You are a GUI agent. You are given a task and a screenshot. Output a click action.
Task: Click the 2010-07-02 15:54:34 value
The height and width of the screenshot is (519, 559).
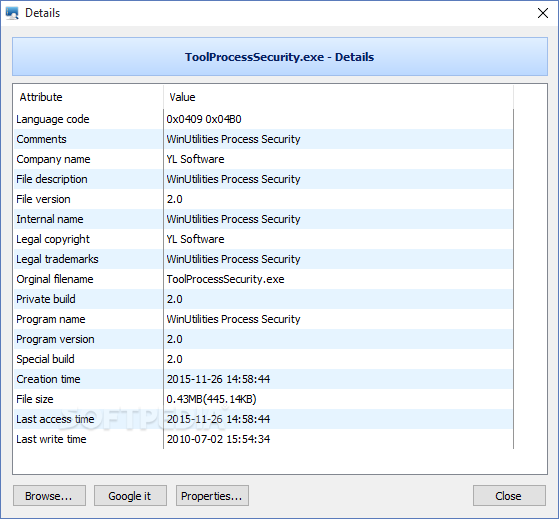[218, 439]
